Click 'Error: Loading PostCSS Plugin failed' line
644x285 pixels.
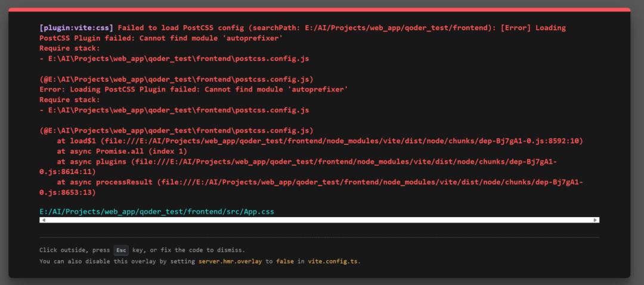tap(194, 89)
